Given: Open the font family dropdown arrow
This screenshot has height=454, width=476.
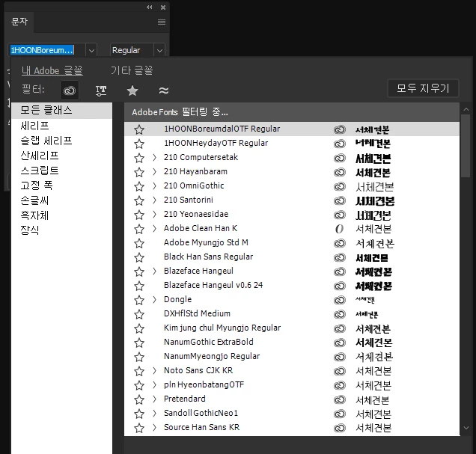Looking at the screenshot, I should (91, 50).
